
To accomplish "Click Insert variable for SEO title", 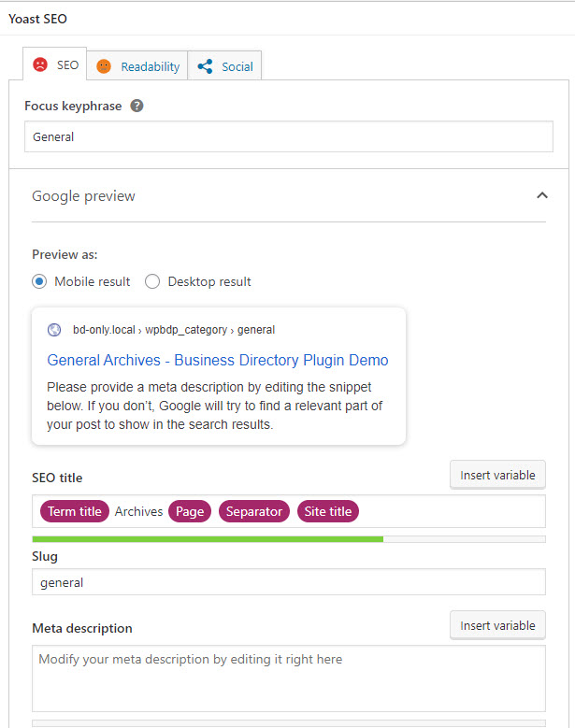I will click(497, 475).
